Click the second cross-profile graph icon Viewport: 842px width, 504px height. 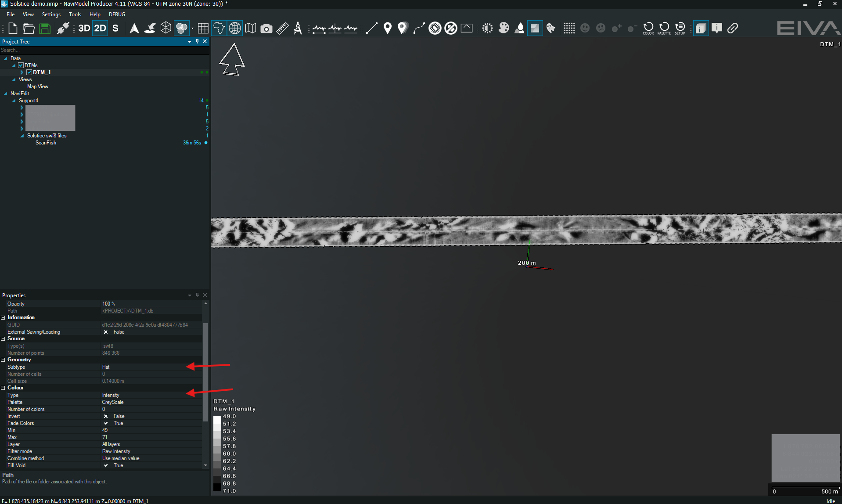335,29
